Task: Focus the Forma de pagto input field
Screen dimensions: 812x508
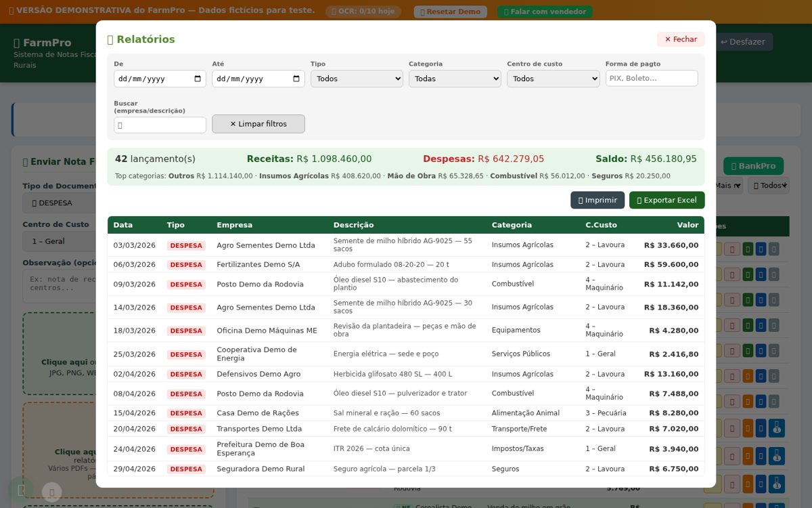Action: pyautogui.click(x=652, y=78)
